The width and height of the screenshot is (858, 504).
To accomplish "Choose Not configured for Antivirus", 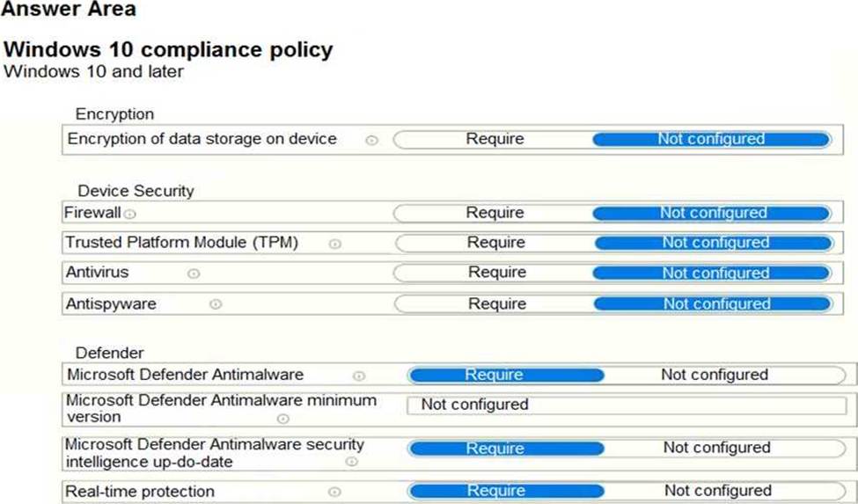I will [x=715, y=273].
